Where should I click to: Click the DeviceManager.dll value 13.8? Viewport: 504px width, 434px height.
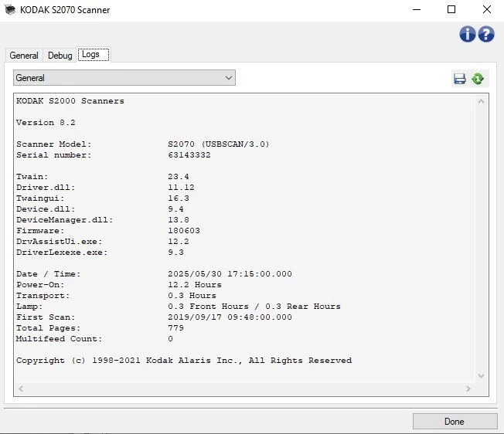[x=179, y=220]
